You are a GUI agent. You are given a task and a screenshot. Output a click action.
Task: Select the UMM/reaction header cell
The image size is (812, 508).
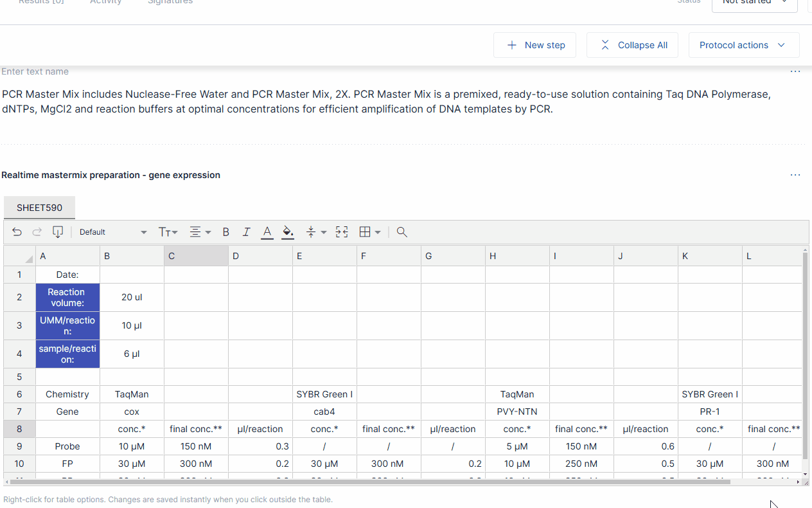click(x=67, y=325)
